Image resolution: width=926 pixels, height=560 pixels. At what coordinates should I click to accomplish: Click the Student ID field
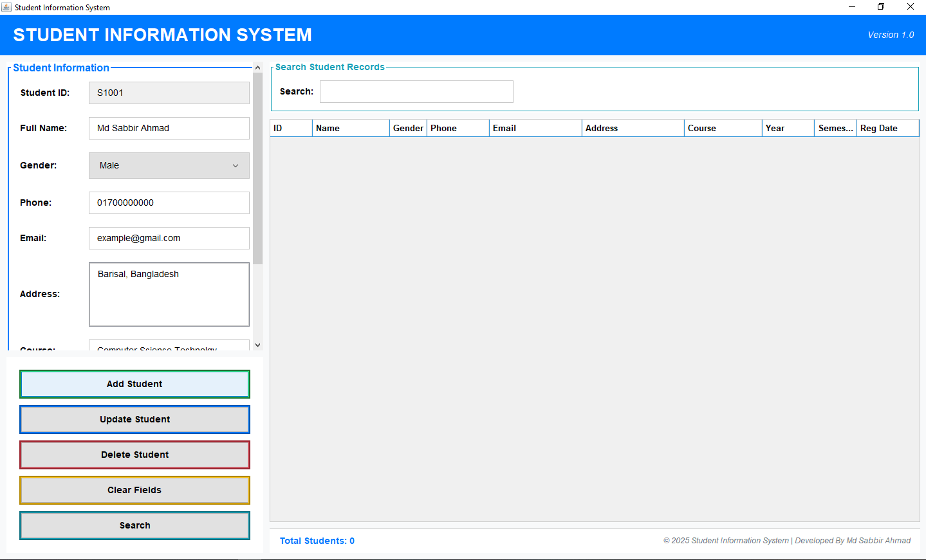(169, 93)
